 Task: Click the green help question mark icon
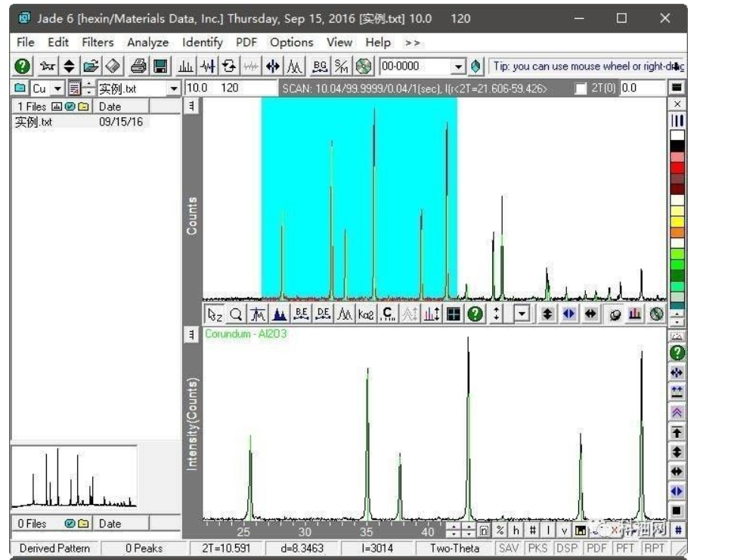coord(23,67)
